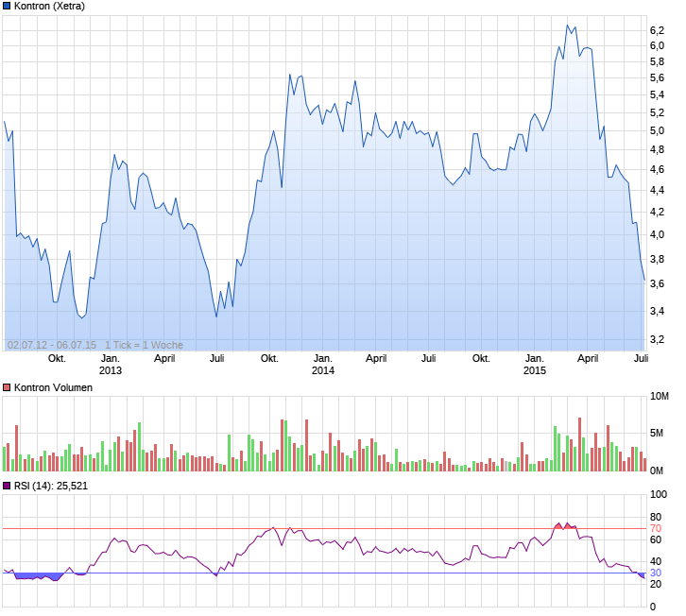Screen dimensions: 686x616
Task: Click the price axis value 6,2
Action: pos(657,30)
